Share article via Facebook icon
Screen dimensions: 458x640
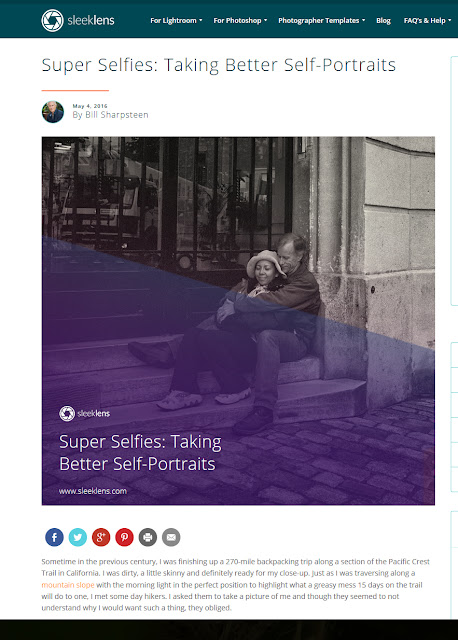pyautogui.click(x=54, y=537)
